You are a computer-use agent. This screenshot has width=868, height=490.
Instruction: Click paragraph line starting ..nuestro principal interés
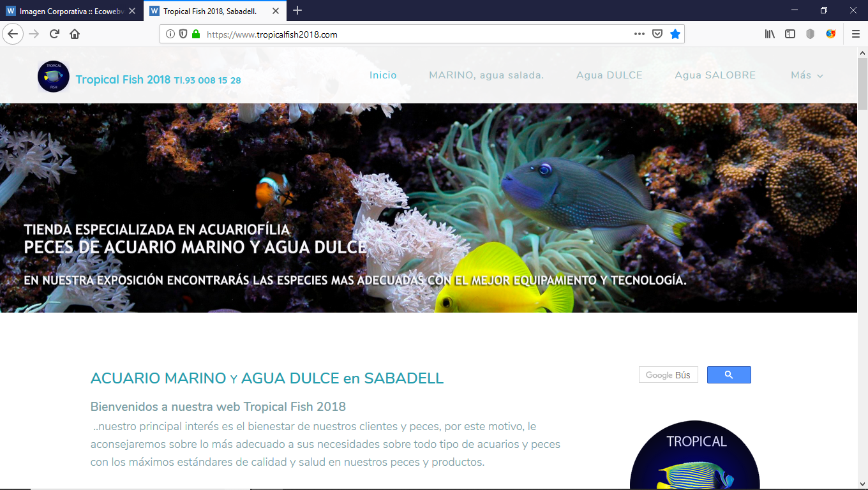[315, 426]
